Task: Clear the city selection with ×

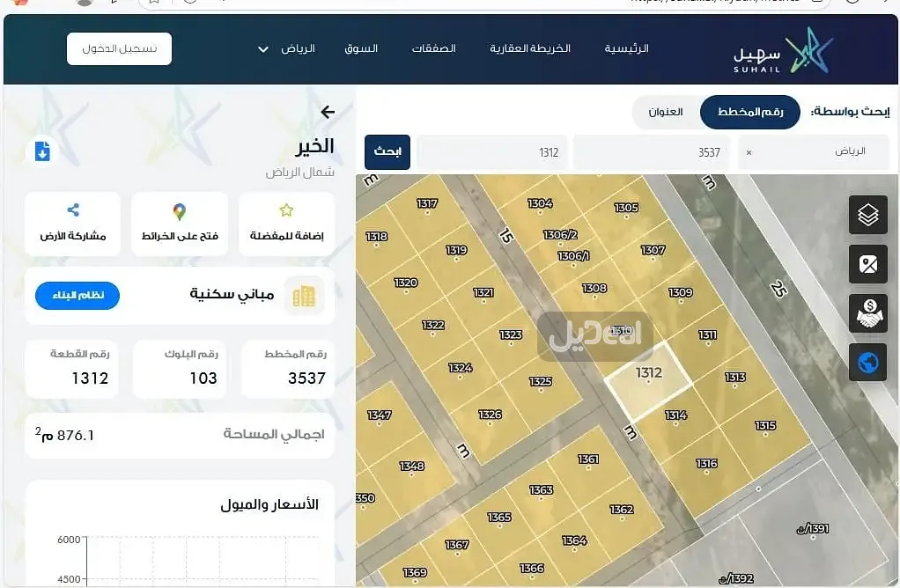Action: pos(749,152)
